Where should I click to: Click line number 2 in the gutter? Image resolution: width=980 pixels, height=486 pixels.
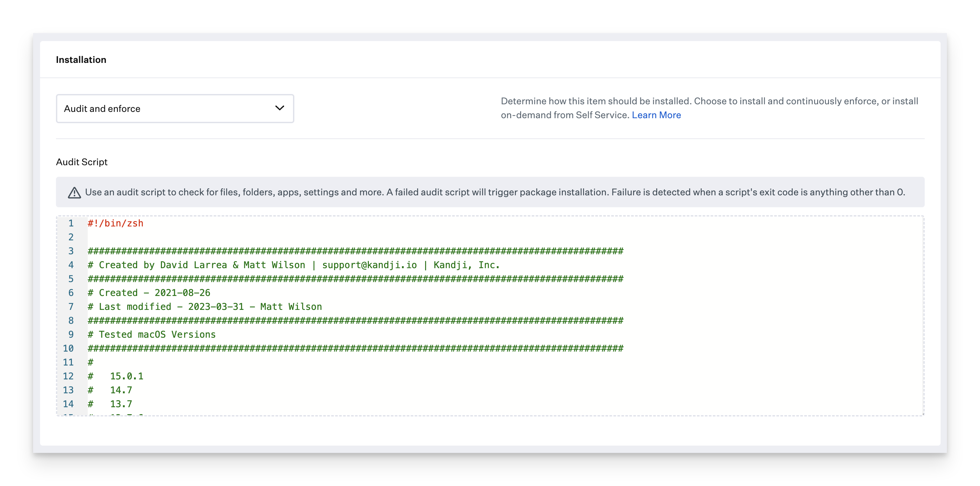tap(71, 237)
